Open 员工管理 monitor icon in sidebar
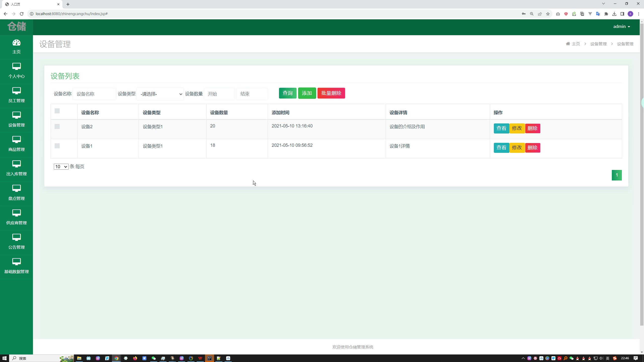Viewport: 644px width, 362px height. (16, 91)
